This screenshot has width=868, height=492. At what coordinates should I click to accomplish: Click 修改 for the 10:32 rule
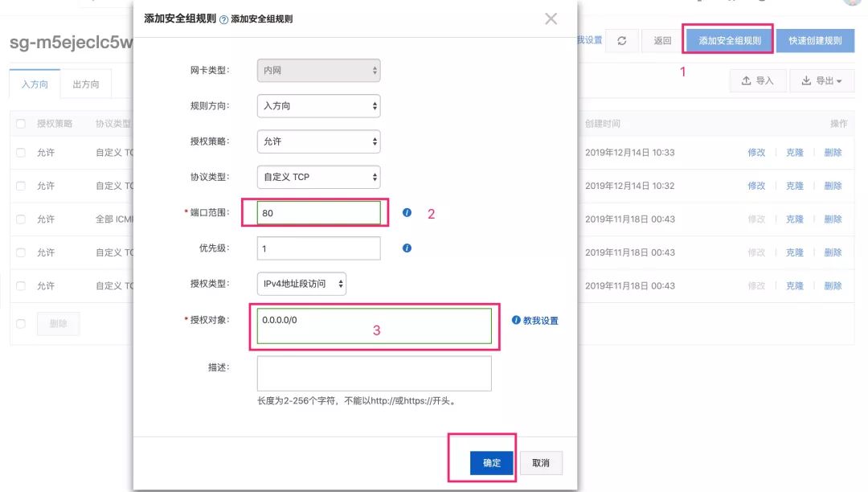pos(756,186)
